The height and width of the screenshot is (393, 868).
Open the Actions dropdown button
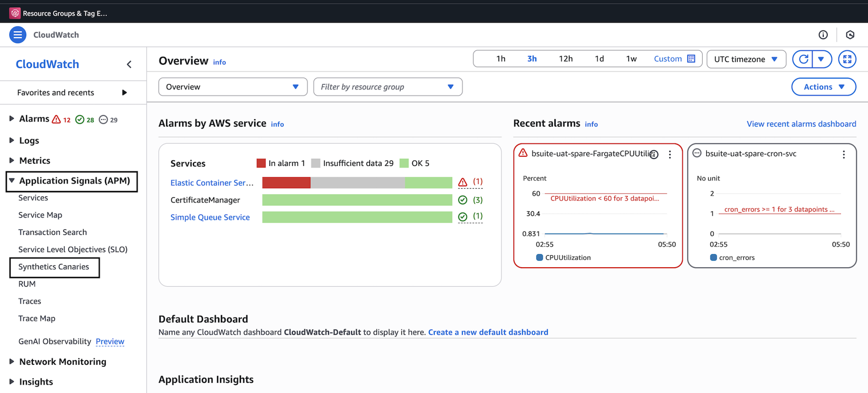point(823,87)
